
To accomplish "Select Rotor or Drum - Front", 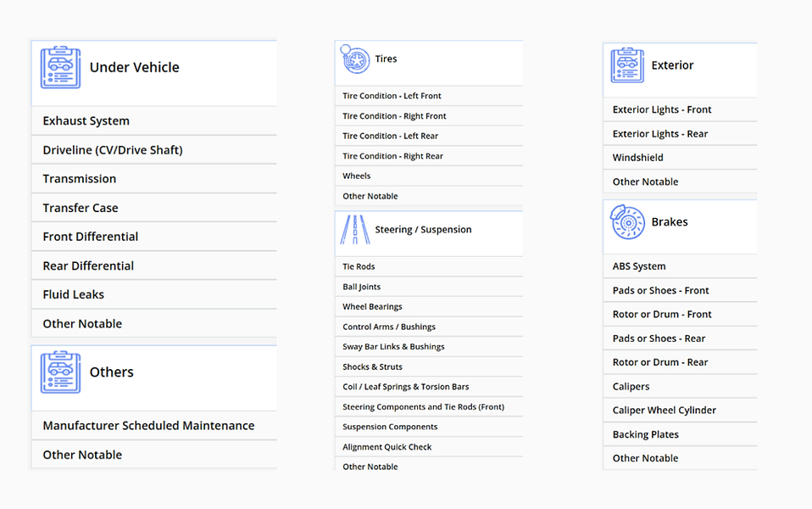I will pyautogui.click(x=680, y=314).
